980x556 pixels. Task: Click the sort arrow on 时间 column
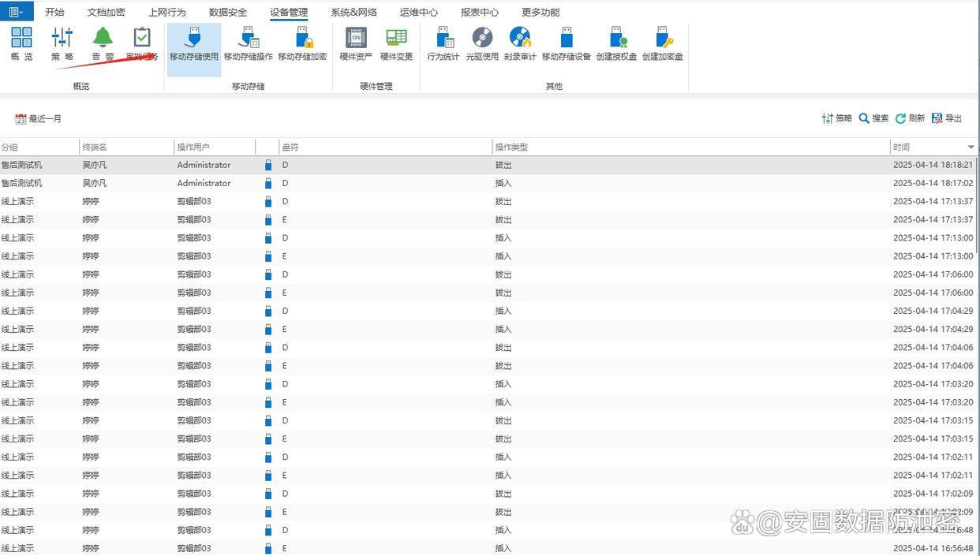click(x=971, y=147)
